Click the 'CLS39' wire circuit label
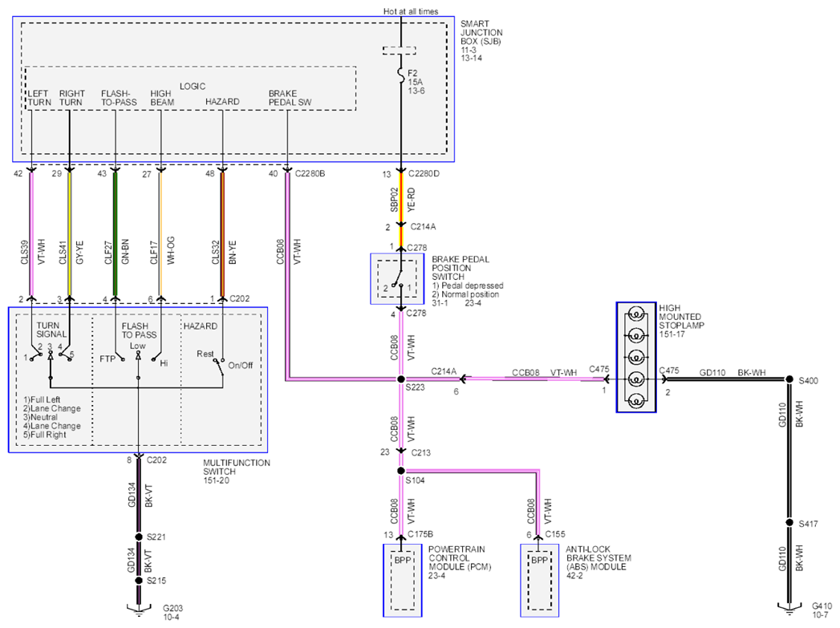840x628 pixels. pos(25,253)
